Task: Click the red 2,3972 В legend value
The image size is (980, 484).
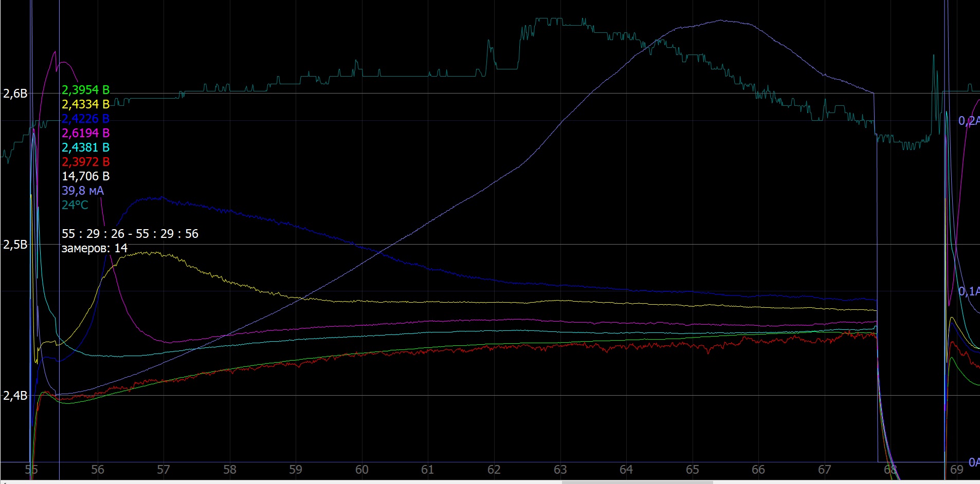Action: 85,162
